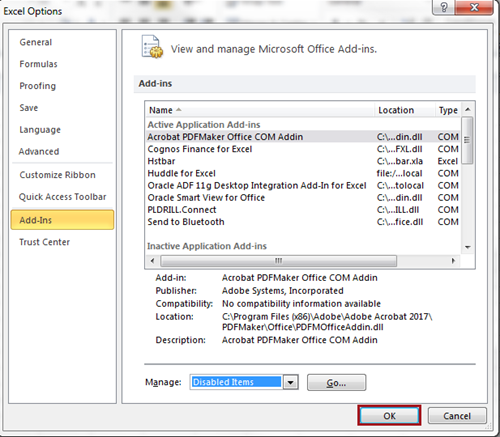The height and width of the screenshot is (437, 500).
Task: Click the horizontal scroll left arrow
Action: [x=152, y=261]
